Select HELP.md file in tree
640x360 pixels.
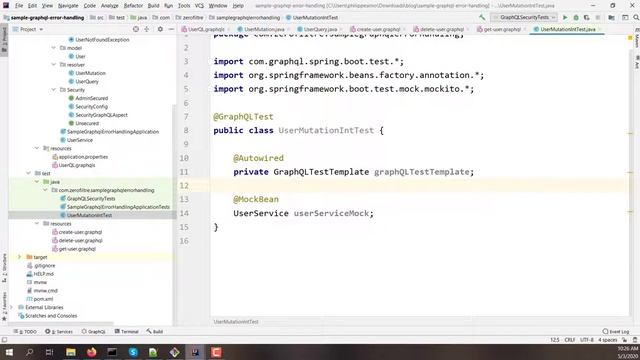(x=43, y=274)
